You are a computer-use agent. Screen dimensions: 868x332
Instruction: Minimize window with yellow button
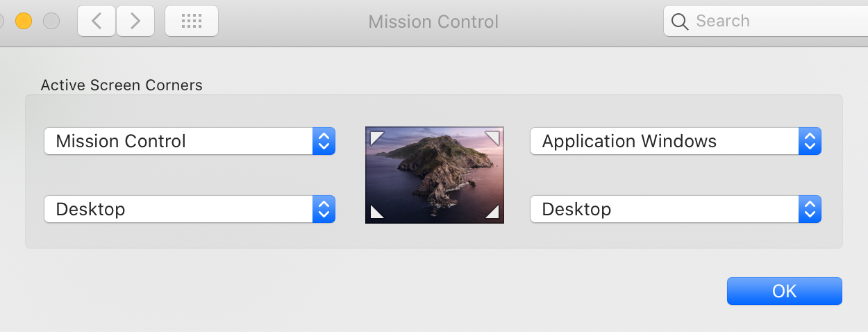click(x=24, y=22)
